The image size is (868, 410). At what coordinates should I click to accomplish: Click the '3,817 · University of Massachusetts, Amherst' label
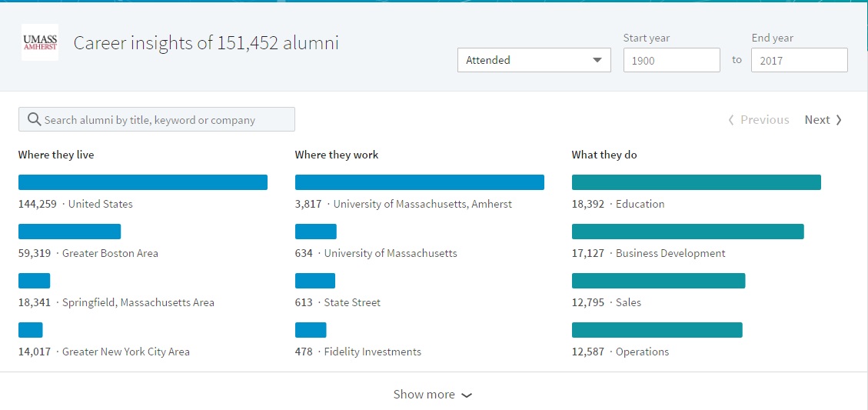point(404,204)
